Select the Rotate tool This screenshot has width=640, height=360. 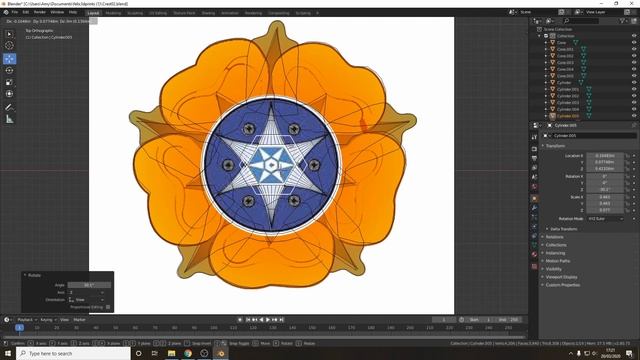pos(9,70)
